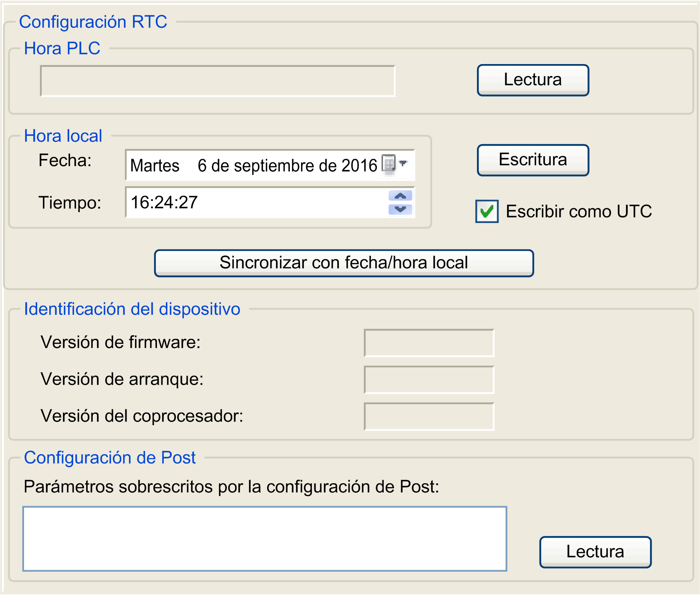Click the Lectura button in Hora PLC
The image size is (700, 595).
pos(533,80)
